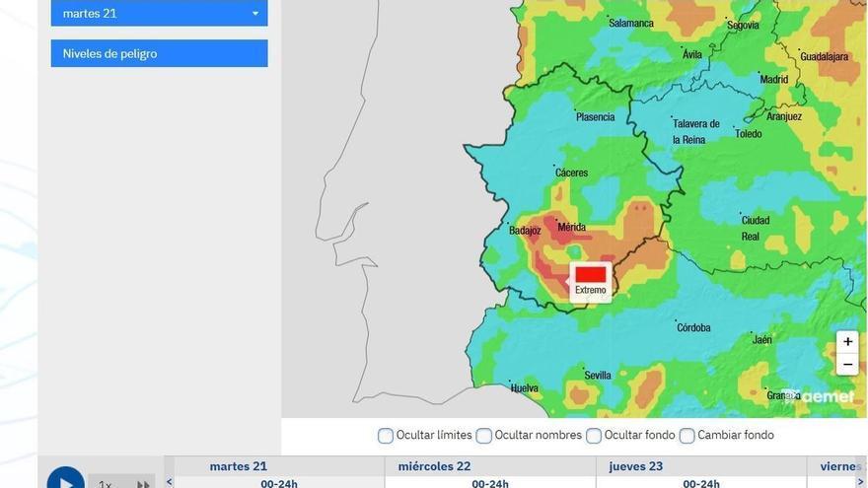Click the Mérida label on map
Screen dimensions: 868x488
(572, 227)
